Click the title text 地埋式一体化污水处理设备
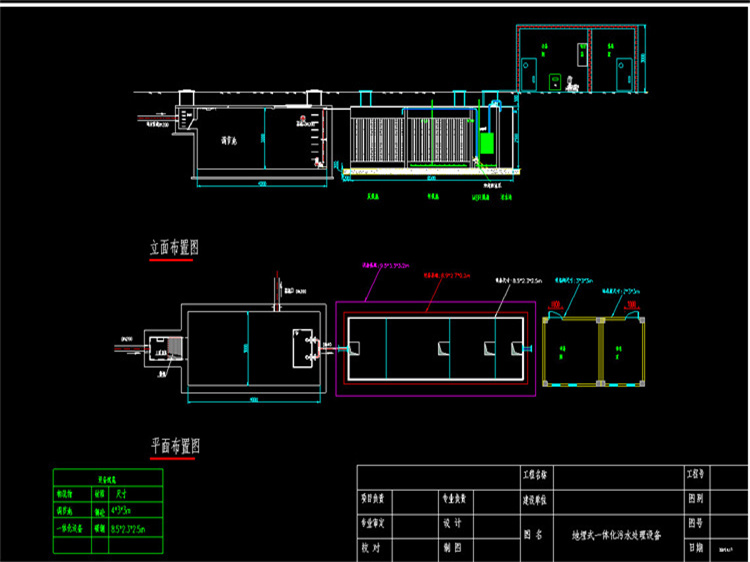 [615, 535]
